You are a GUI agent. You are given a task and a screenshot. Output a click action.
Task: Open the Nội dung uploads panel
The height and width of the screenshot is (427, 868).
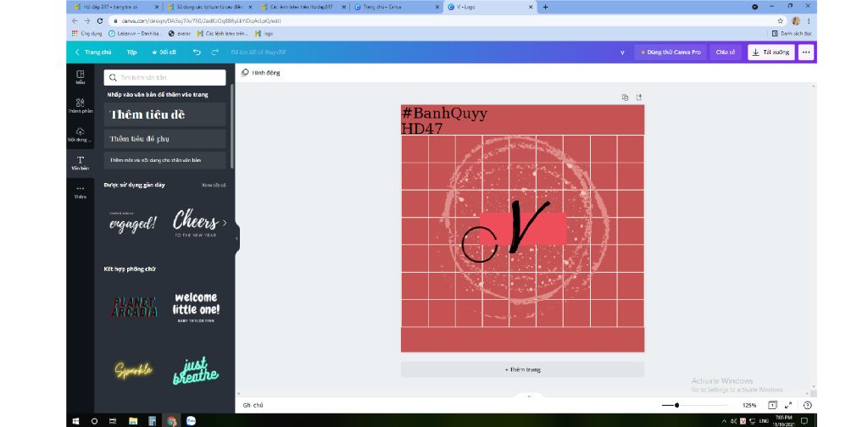click(81, 135)
